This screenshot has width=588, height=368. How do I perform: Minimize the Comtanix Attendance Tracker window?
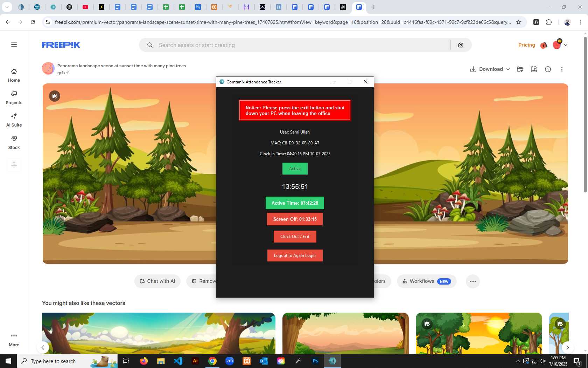334,82
